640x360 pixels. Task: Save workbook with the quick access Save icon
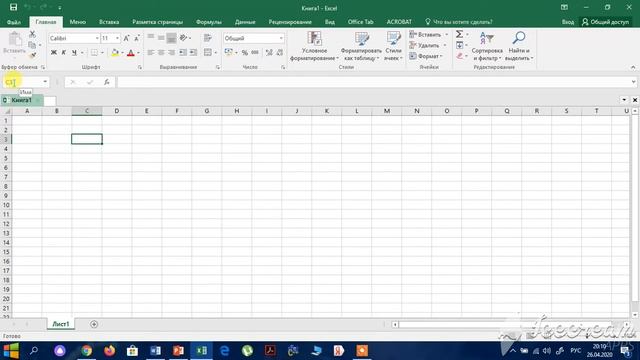pos(13,7)
